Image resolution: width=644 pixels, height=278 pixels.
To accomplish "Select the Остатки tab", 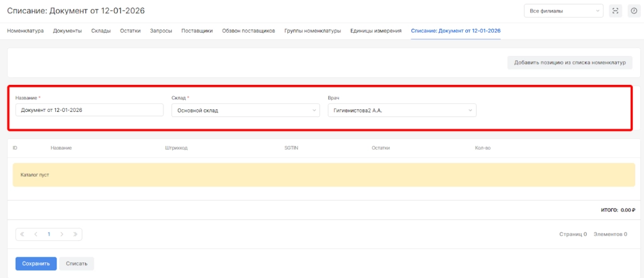I will (x=130, y=31).
